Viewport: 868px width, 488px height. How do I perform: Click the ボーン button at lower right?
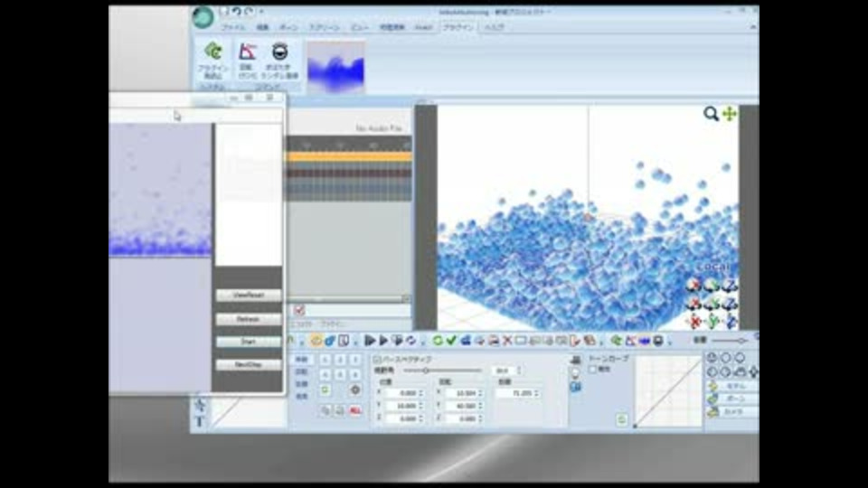tap(731, 399)
